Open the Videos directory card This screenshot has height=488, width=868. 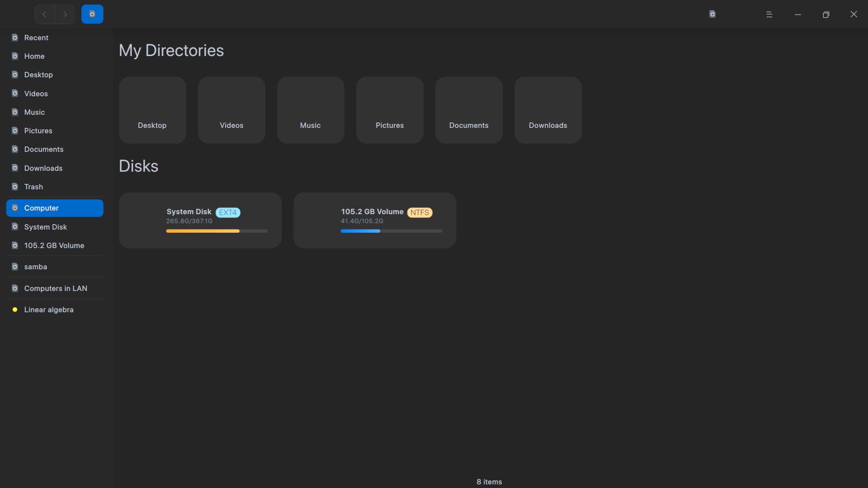pyautogui.click(x=231, y=110)
